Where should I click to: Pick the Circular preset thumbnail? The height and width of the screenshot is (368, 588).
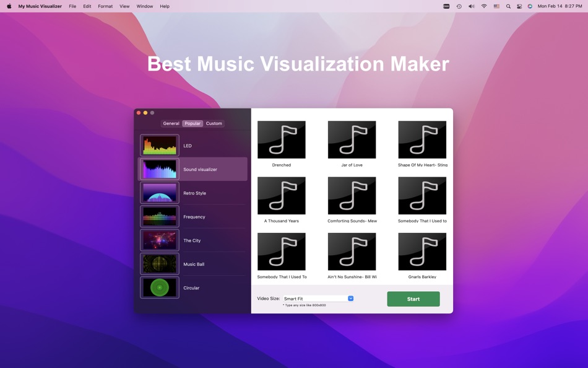click(159, 287)
